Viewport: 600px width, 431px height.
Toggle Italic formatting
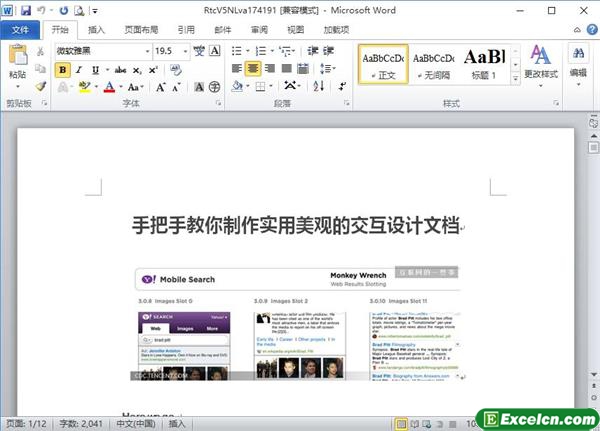point(82,70)
